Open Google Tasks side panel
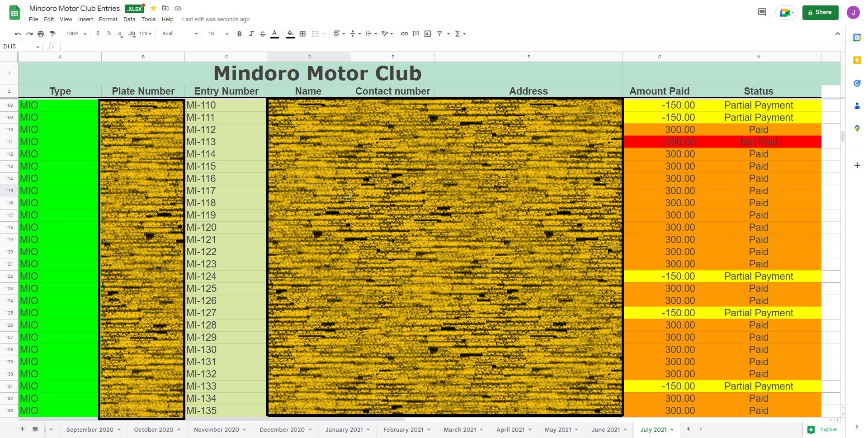 coord(857,83)
